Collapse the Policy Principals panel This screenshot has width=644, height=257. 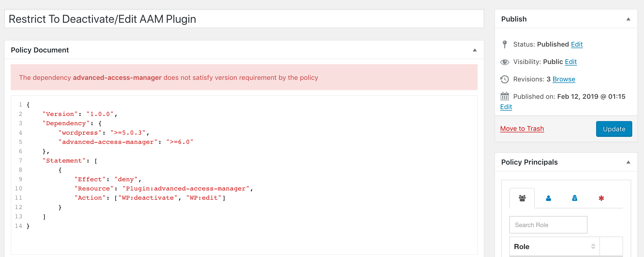628,162
